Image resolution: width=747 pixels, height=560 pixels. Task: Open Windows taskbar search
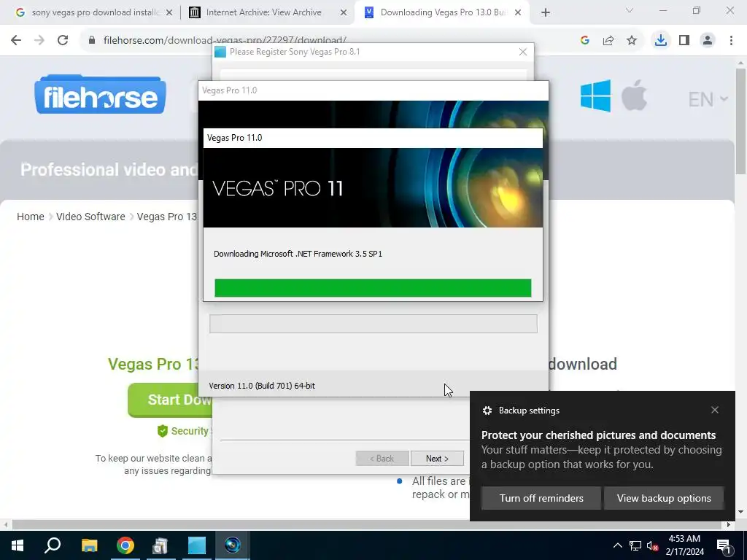(x=53, y=545)
